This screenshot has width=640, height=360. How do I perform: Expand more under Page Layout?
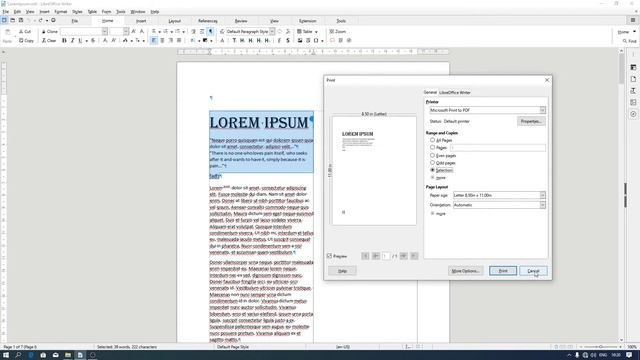[x=438, y=213]
